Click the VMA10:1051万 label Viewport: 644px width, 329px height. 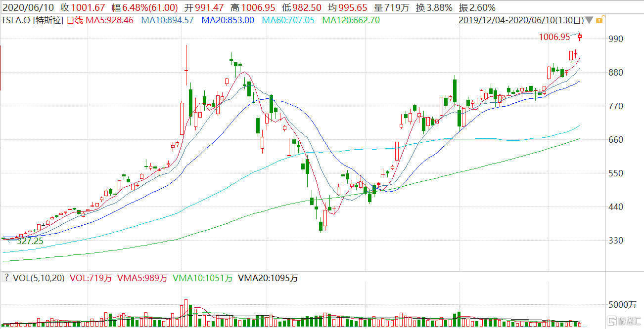203,278
